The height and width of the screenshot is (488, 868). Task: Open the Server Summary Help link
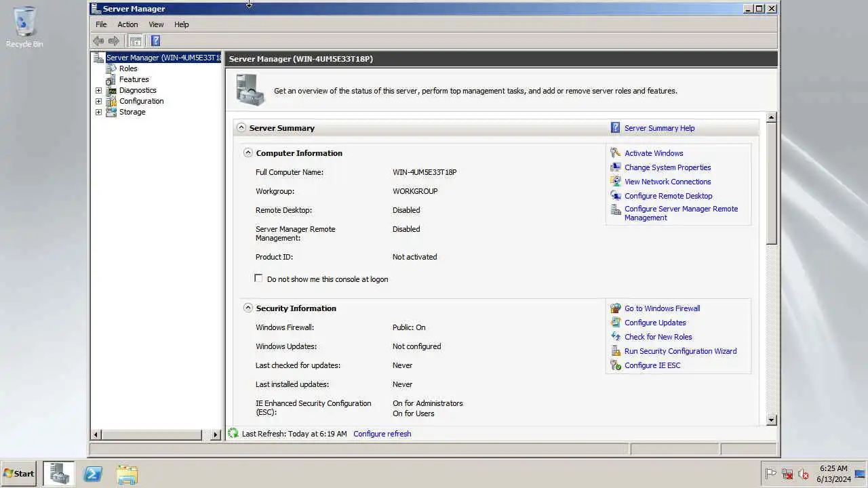click(659, 128)
